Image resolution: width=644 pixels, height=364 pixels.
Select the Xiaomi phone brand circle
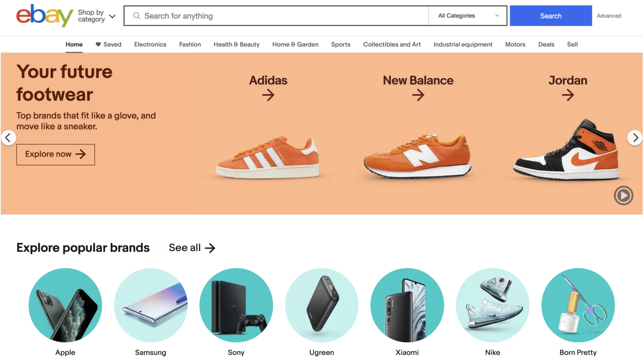(407, 305)
